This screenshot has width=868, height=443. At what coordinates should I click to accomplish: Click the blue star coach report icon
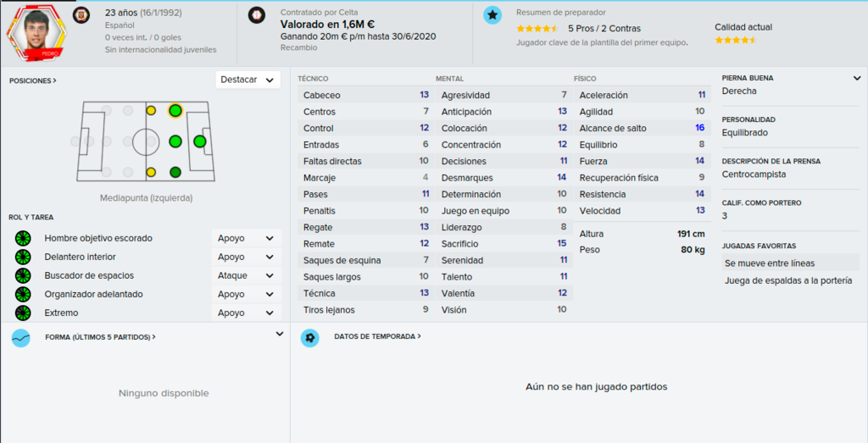click(492, 15)
